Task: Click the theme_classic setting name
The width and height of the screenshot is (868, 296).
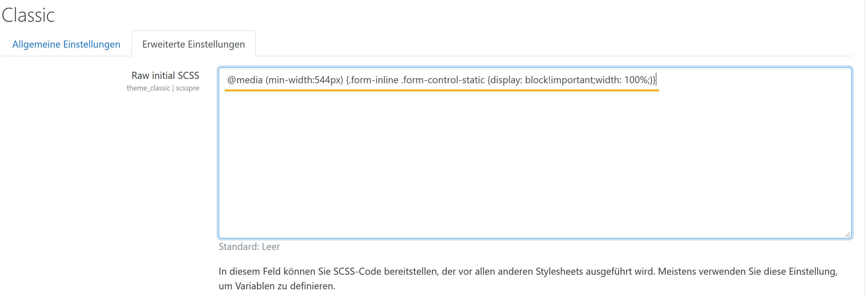Action: point(148,88)
